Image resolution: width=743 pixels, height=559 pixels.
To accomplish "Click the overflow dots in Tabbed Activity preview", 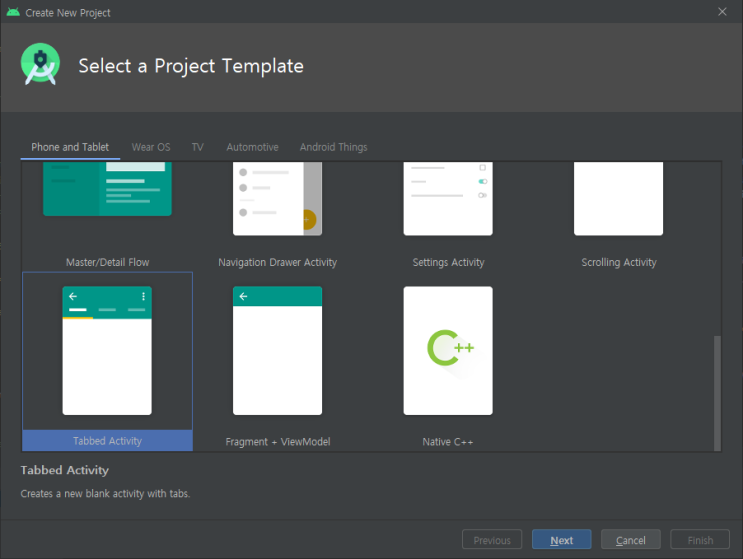I will click(x=143, y=297).
